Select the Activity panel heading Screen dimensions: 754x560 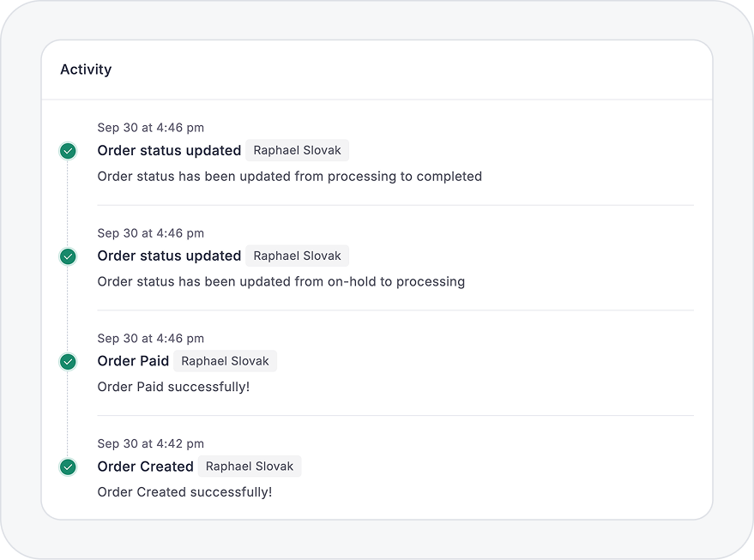(86, 69)
